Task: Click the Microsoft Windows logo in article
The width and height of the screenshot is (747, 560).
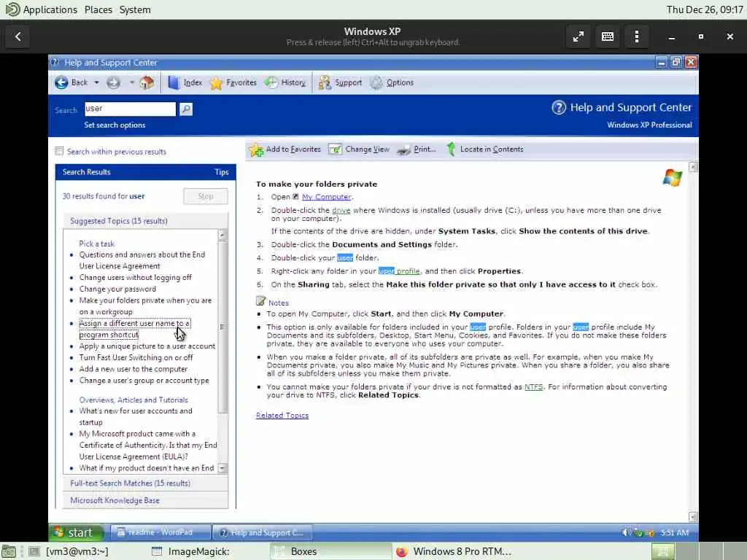Action: [672, 178]
